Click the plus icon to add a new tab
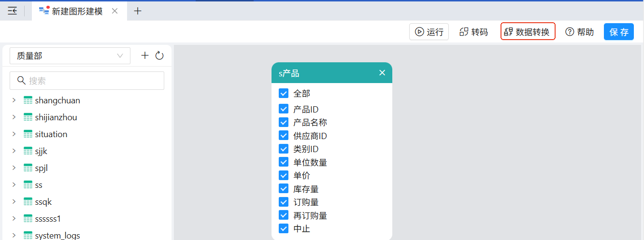644x240 pixels. click(138, 11)
